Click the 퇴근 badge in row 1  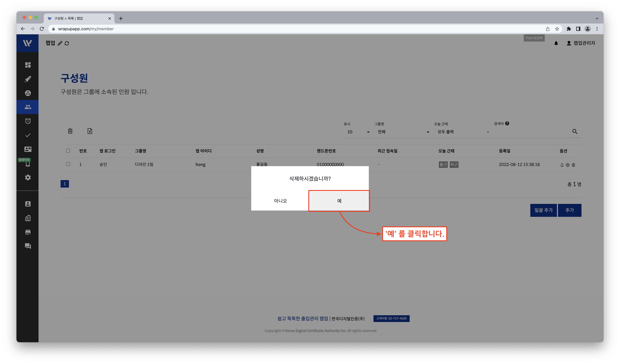pyautogui.click(x=454, y=165)
